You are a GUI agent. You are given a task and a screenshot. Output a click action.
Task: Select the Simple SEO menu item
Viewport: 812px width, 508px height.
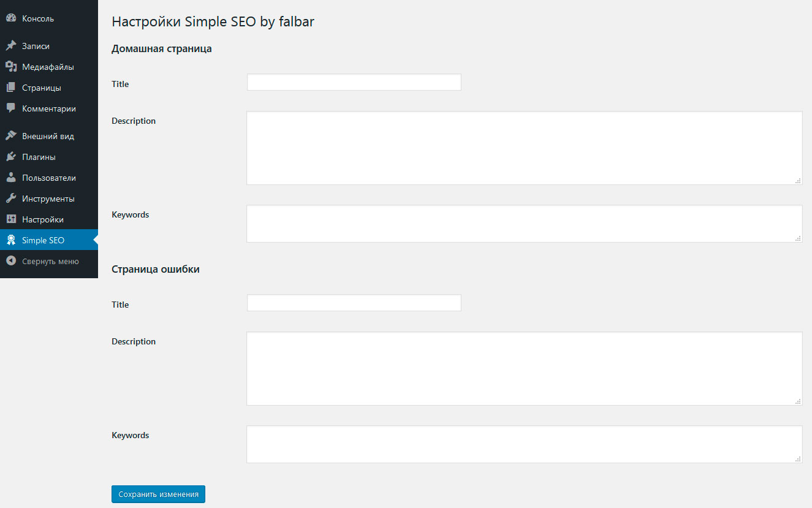pos(49,240)
